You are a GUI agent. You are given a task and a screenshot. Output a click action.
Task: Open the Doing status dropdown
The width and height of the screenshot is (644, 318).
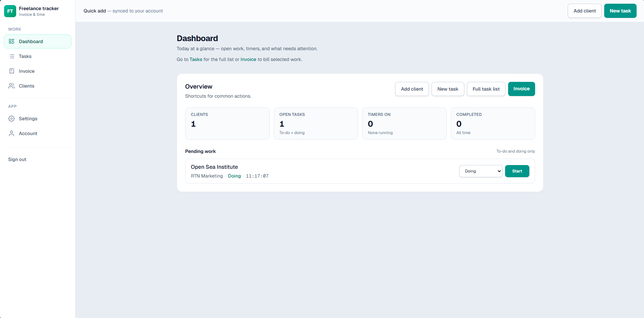point(480,171)
